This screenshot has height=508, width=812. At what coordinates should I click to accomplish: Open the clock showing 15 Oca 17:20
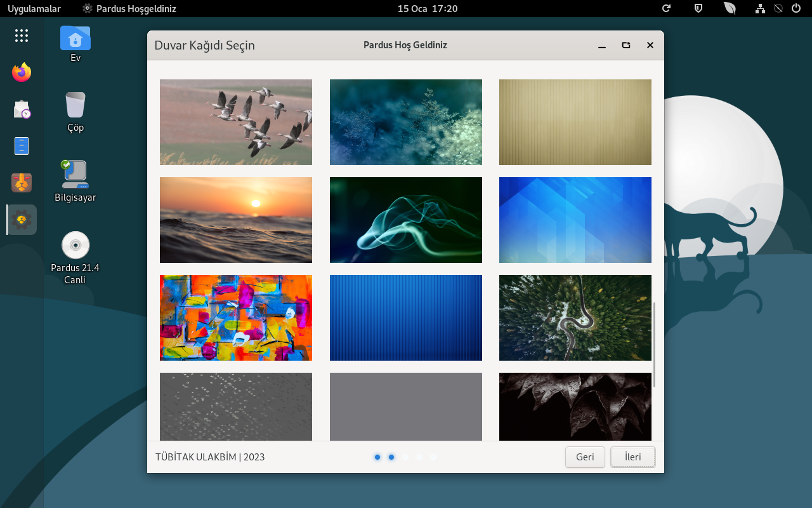[428, 8]
